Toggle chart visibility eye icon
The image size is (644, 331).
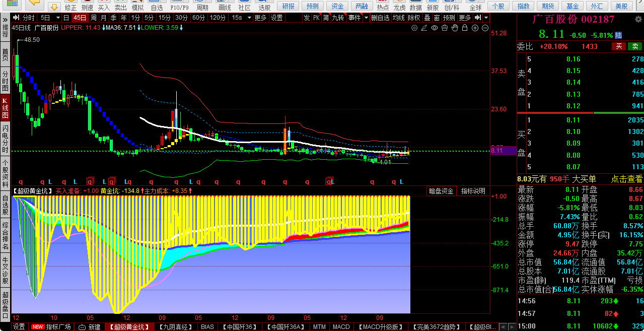click(x=435, y=28)
